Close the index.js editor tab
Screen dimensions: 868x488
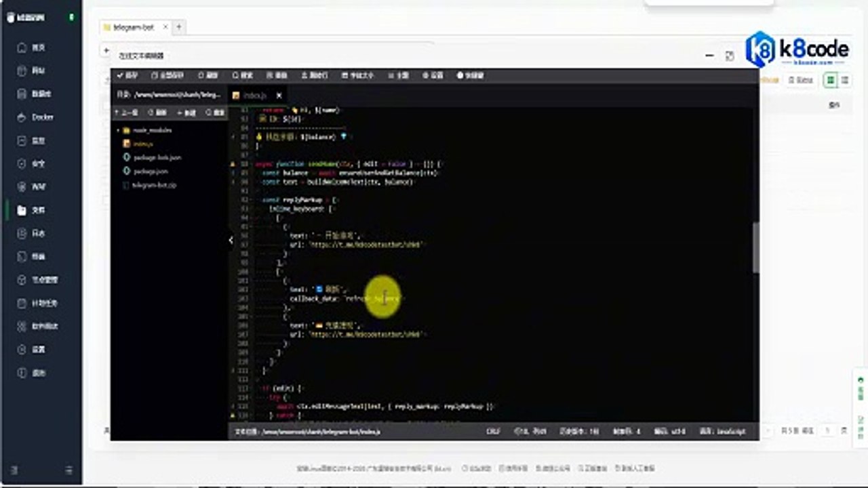coord(279,96)
